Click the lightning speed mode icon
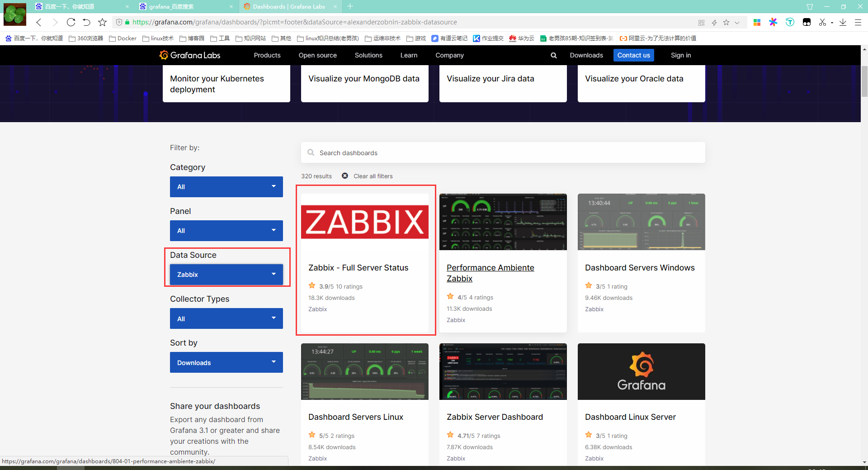The width and height of the screenshot is (868, 470). 714,23
